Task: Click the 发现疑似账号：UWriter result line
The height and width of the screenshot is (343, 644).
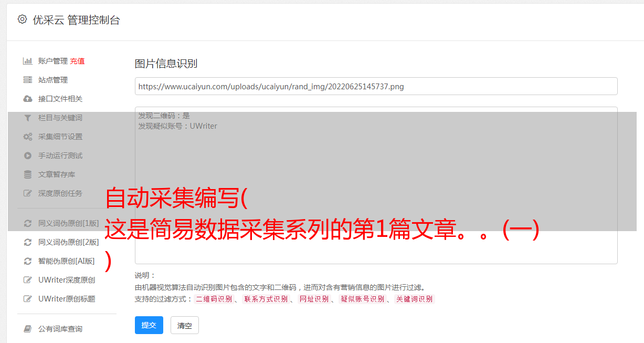Action: coord(177,126)
